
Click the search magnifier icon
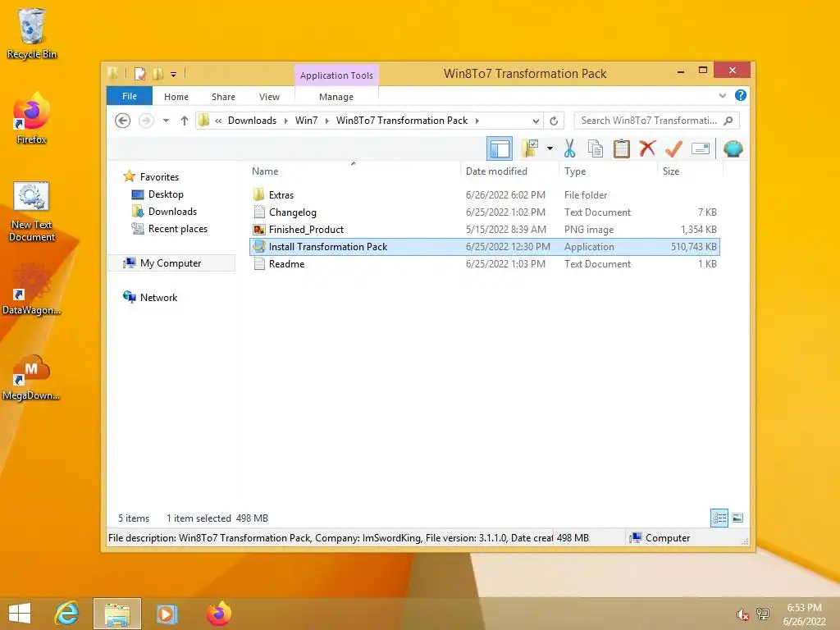tap(728, 121)
